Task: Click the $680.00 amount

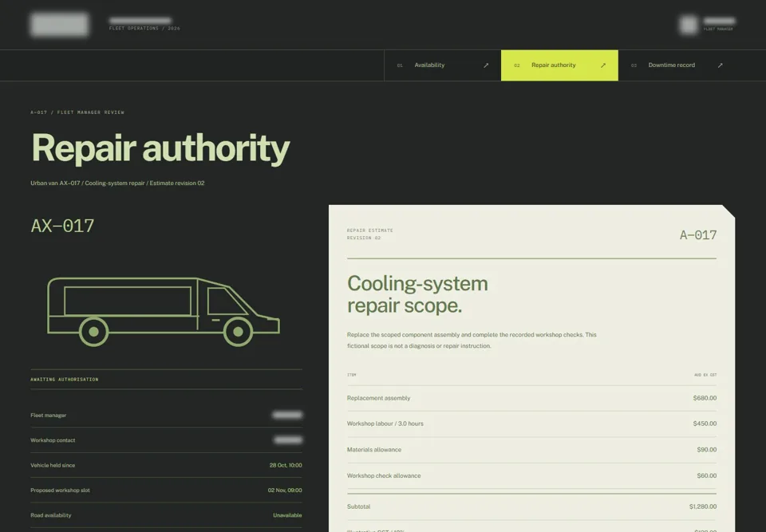Action: click(705, 398)
